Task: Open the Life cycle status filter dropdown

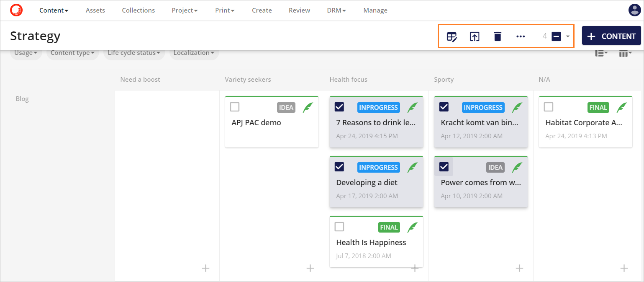Action: [x=134, y=52]
